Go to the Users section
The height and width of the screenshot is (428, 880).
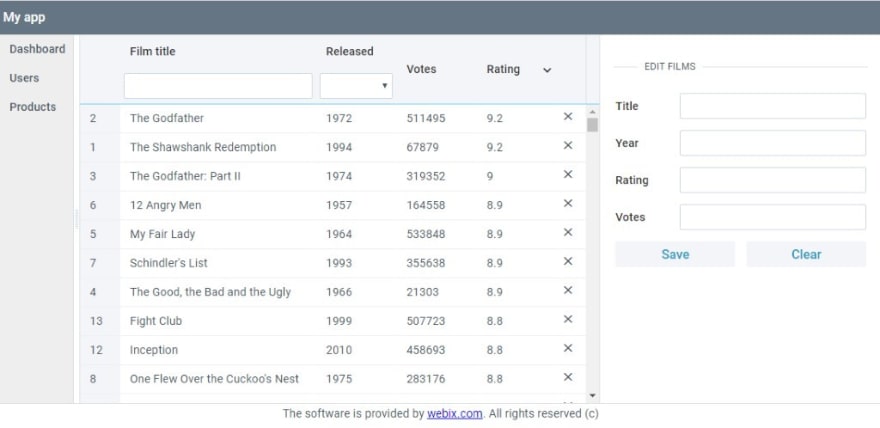tap(24, 78)
